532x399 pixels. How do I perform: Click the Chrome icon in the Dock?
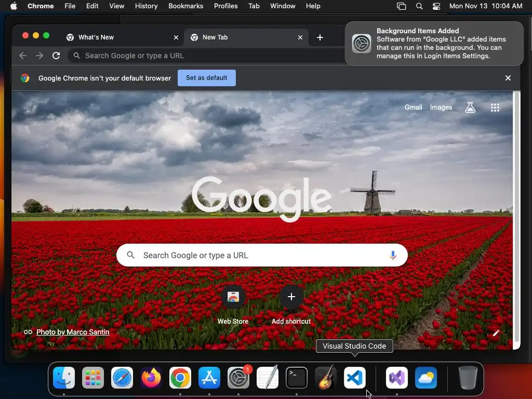(x=180, y=378)
